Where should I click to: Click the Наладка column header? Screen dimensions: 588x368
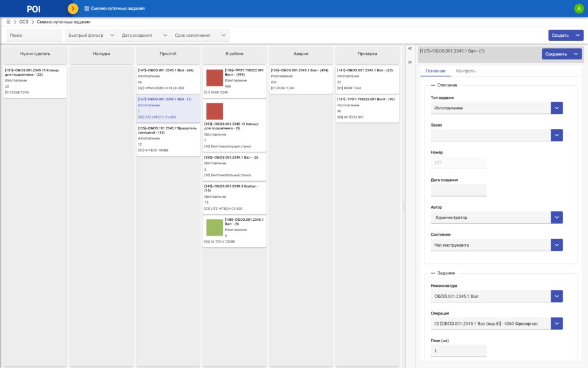click(x=102, y=54)
